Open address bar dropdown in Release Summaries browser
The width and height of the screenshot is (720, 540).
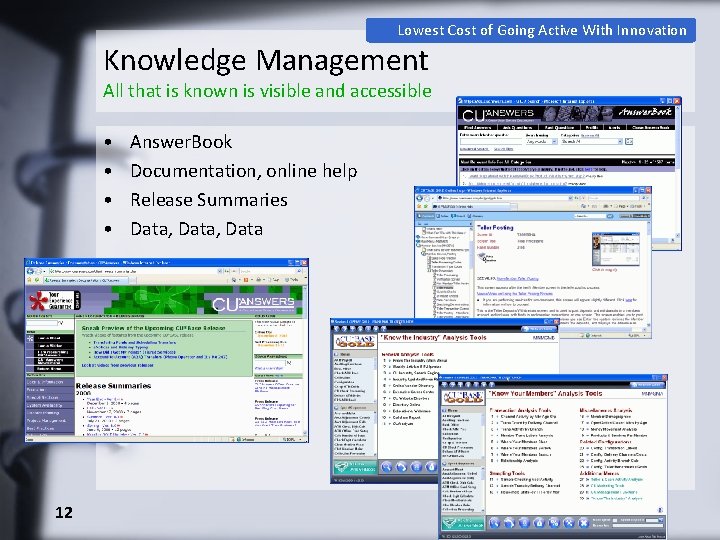click(x=219, y=271)
